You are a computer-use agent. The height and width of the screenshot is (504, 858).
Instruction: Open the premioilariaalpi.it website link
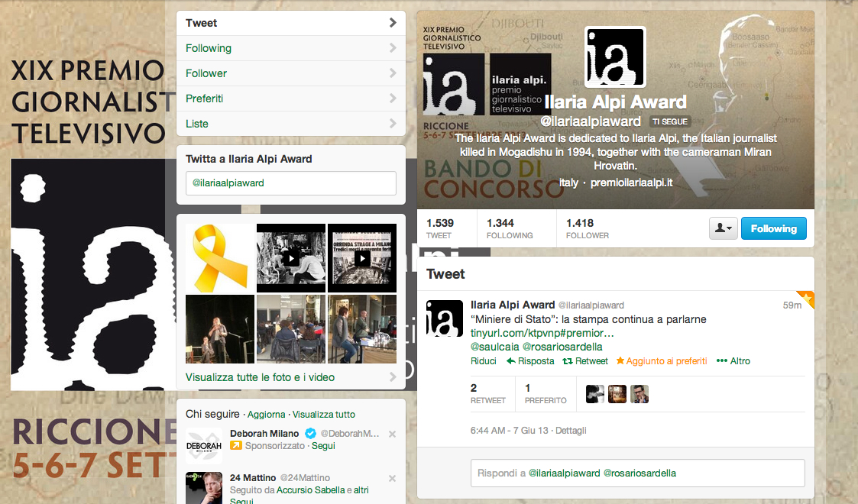click(631, 183)
